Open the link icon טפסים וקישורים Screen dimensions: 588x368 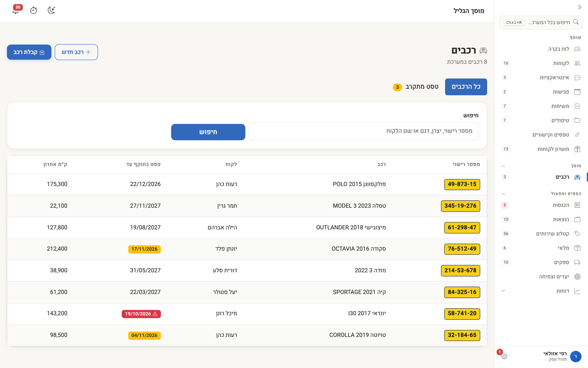(x=577, y=135)
